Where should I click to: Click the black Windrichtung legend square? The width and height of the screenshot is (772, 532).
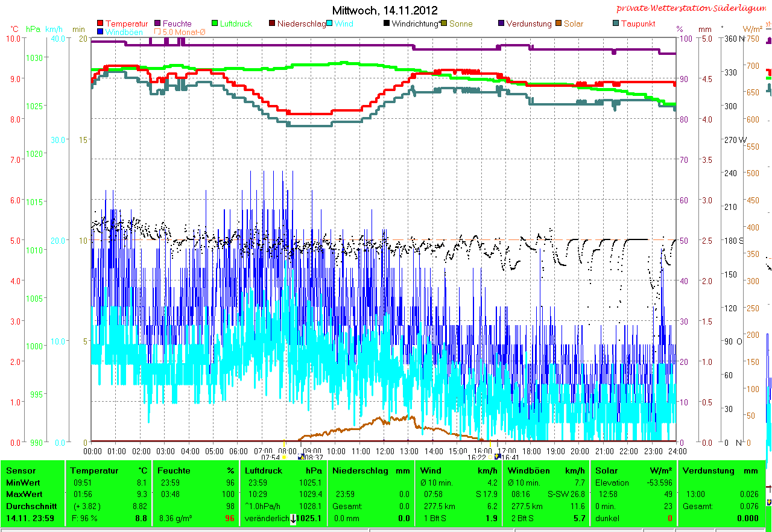point(387,24)
